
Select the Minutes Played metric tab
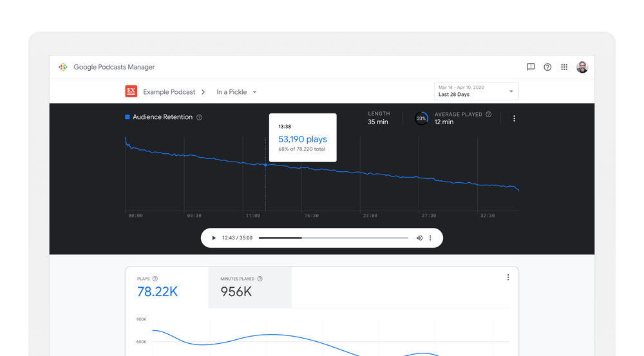pos(250,287)
